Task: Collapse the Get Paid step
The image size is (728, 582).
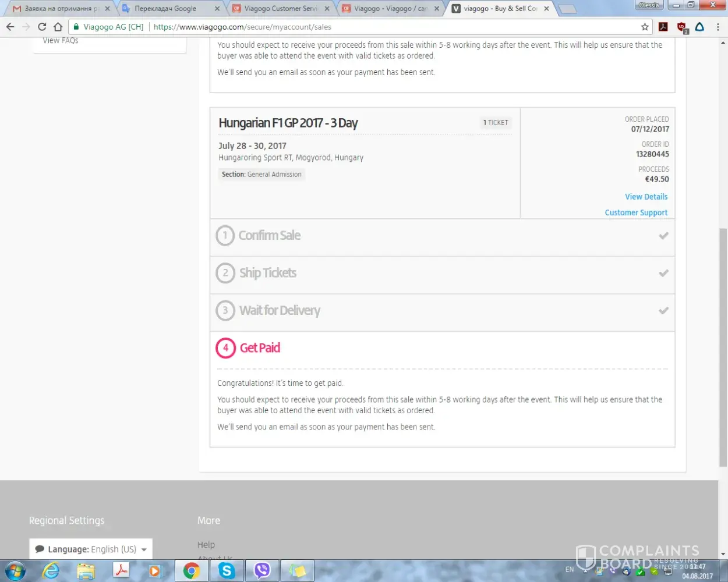Action: click(x=442, y=348)
